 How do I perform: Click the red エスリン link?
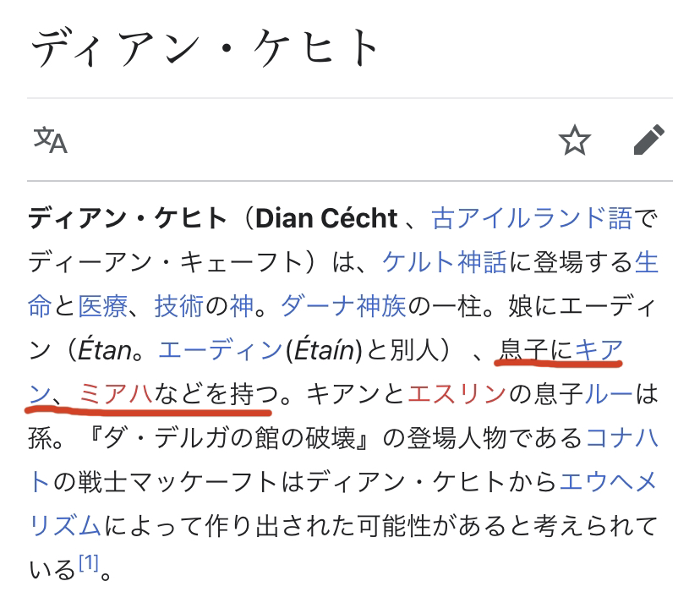tap(457, 394)
